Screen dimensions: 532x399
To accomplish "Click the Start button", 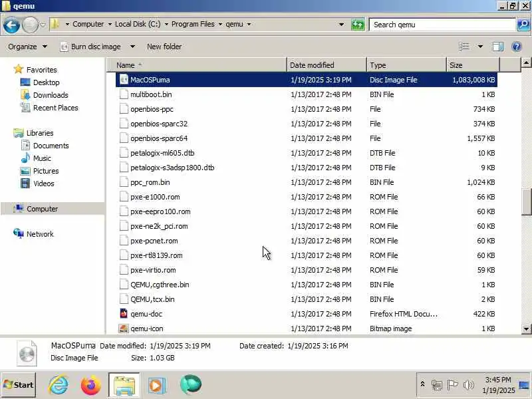I will (x=19, y=385).
